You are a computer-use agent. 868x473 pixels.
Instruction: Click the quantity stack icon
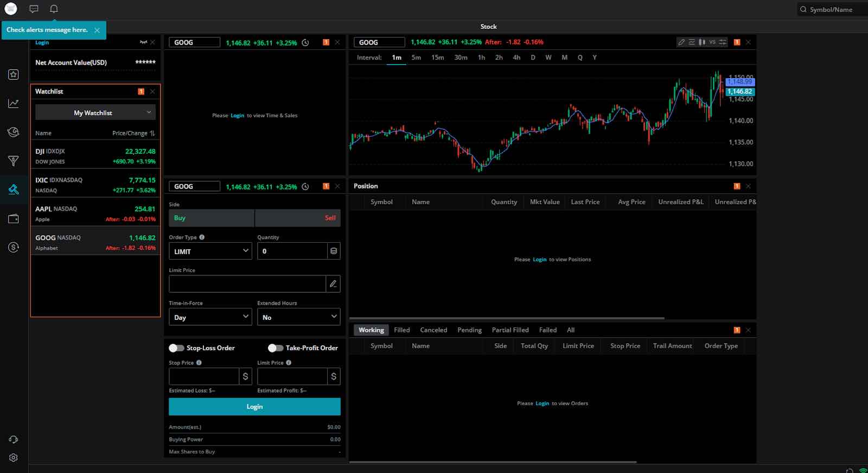click(334, 251)
